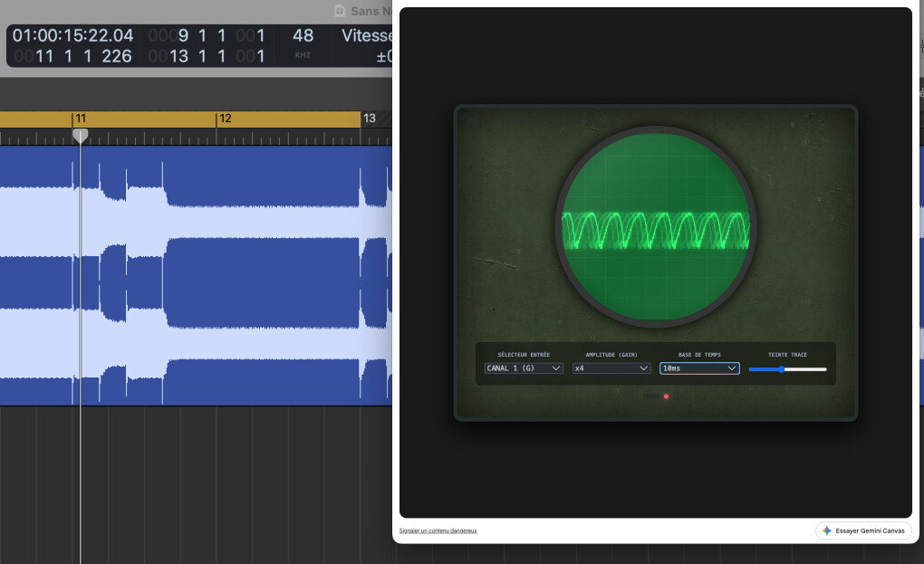Screen dimensions: 924x564
Task: Open the 'Signaler un contenu dangereux' link
Action: coord(438,531)
